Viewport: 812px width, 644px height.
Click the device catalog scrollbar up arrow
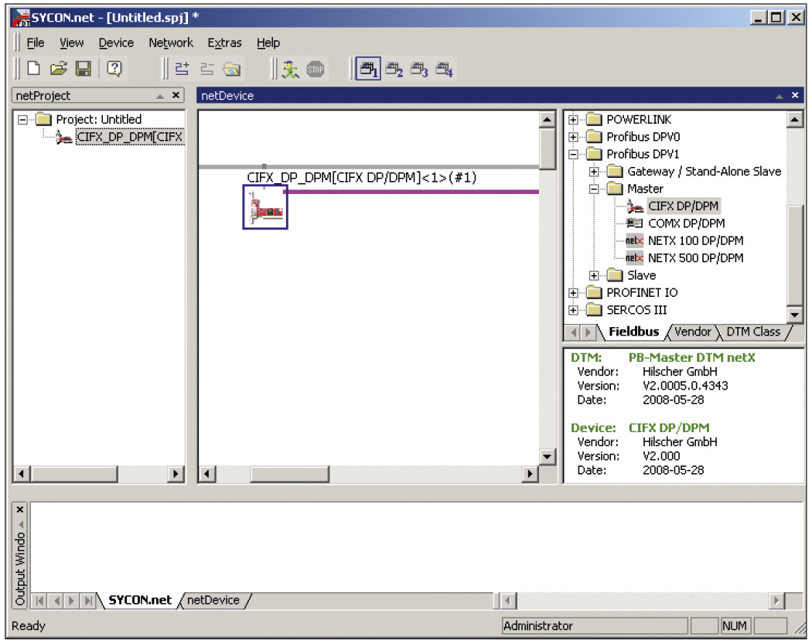point(794,120)
